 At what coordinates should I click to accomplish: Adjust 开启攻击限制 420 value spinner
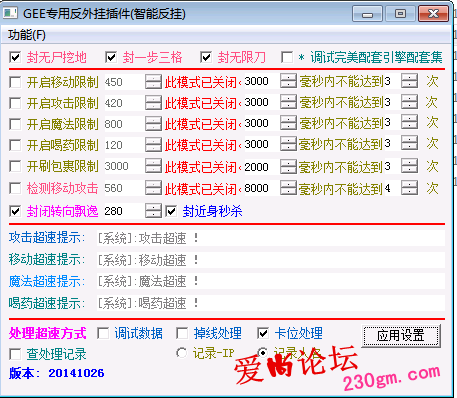153,103
